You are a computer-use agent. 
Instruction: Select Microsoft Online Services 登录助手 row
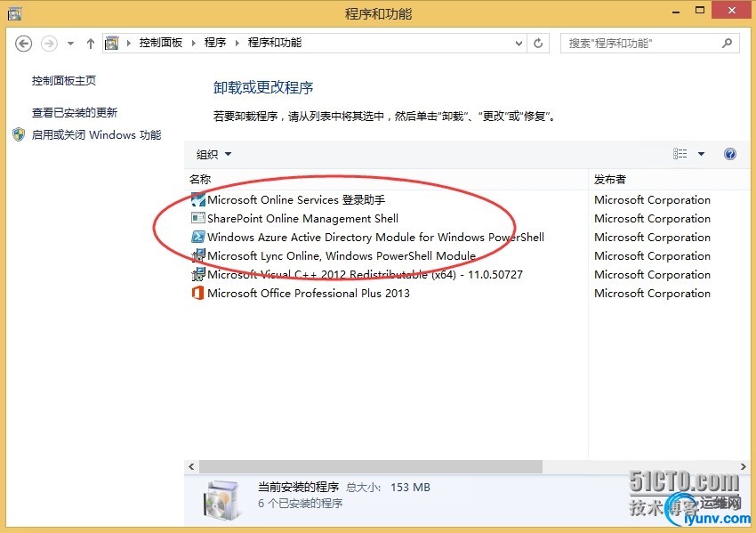tap(296, 199)
